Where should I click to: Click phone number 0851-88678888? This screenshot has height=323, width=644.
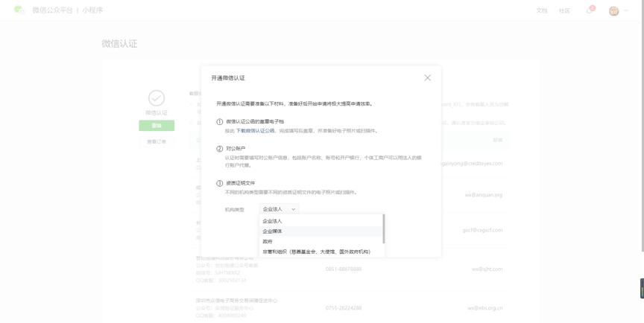click(344, 269)
